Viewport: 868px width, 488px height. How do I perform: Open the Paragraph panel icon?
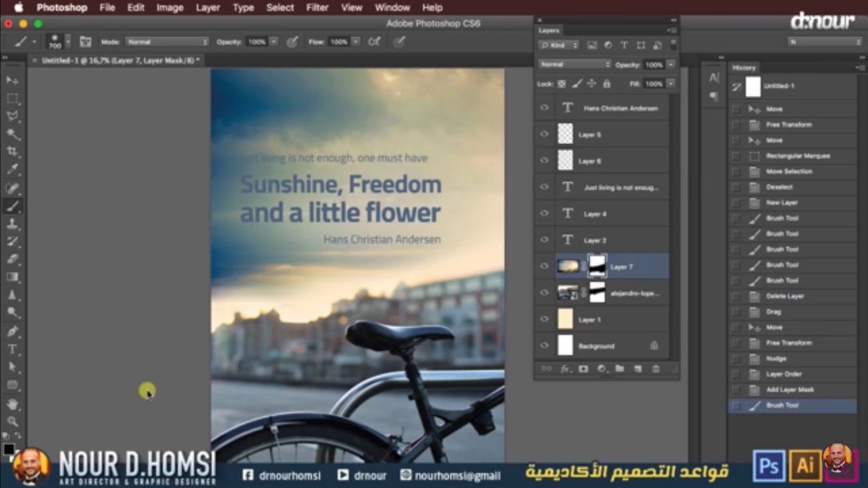pos(714,96)
